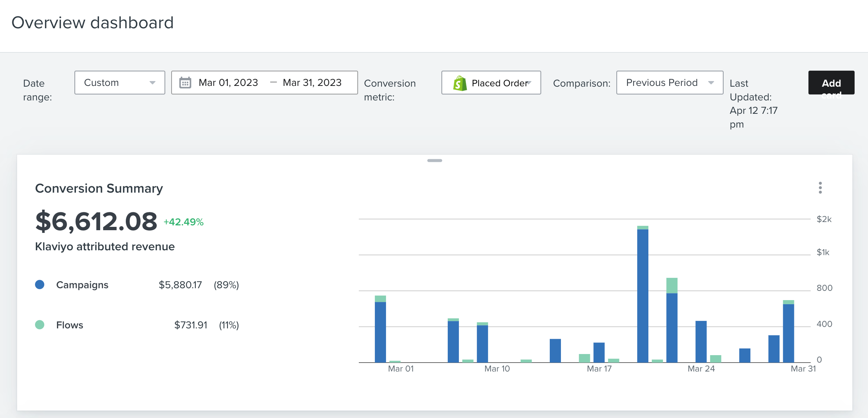
Task: Click the drag handle above the Conversion Summary card
Action: [x=434, y=160]
